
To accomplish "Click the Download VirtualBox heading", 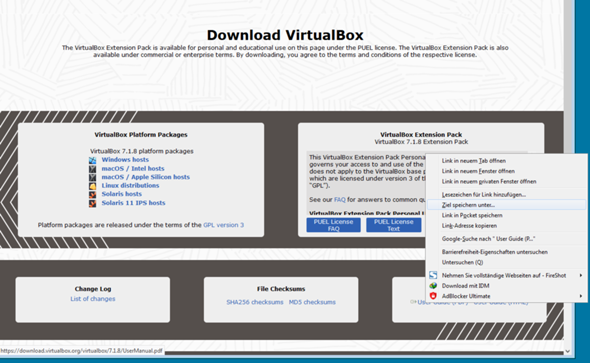I will click(x=285, y=35).
